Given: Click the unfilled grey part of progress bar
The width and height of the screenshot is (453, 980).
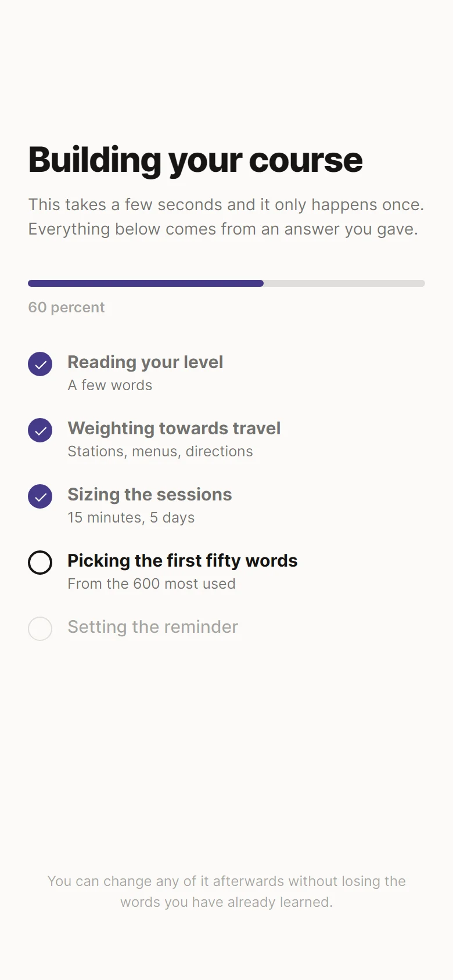Looking at the screenshot, I should [344, 283].
